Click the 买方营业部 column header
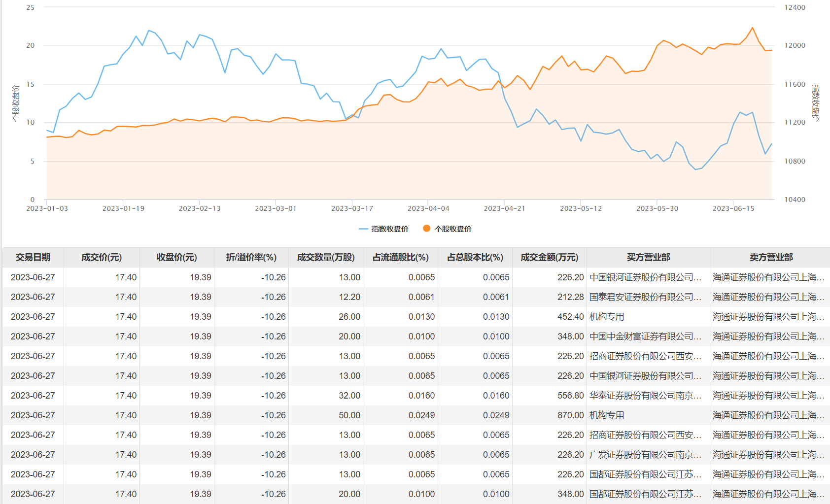 point(648,257)
